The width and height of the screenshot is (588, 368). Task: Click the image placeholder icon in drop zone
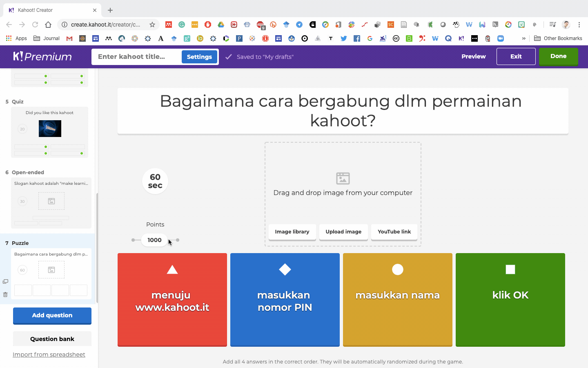[x=343, y=178]
